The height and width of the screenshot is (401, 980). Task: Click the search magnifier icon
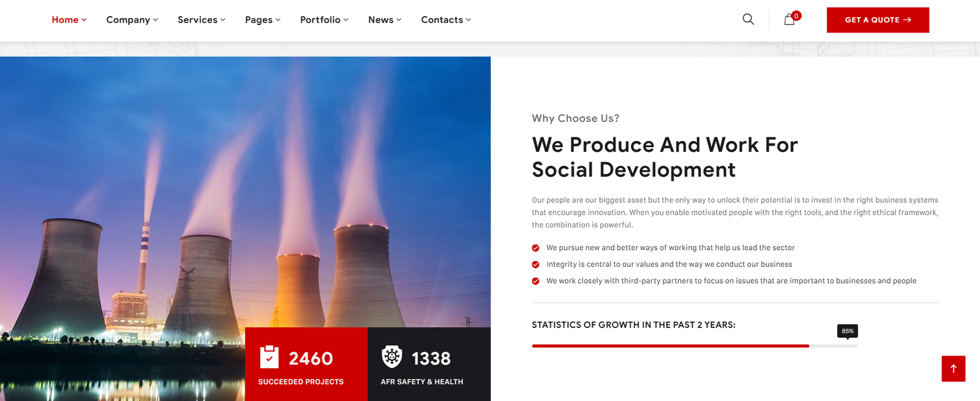tap(748, 20)
